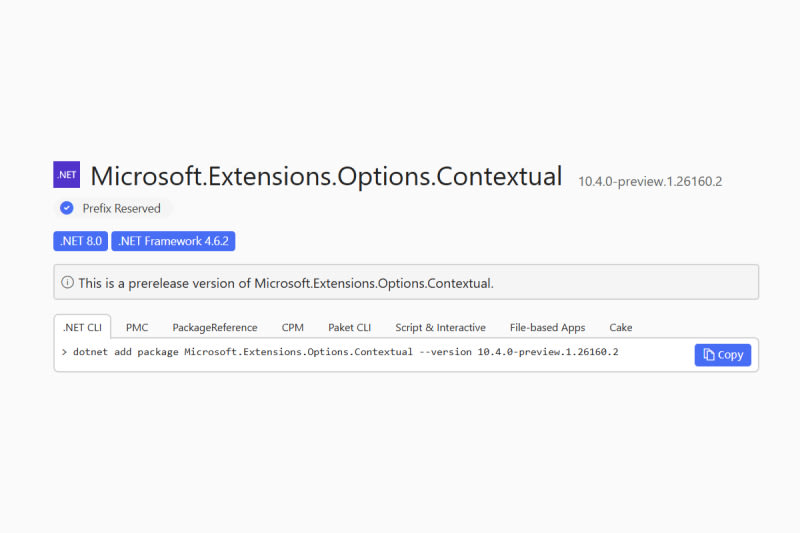Switch to the PMC tab

137,327
